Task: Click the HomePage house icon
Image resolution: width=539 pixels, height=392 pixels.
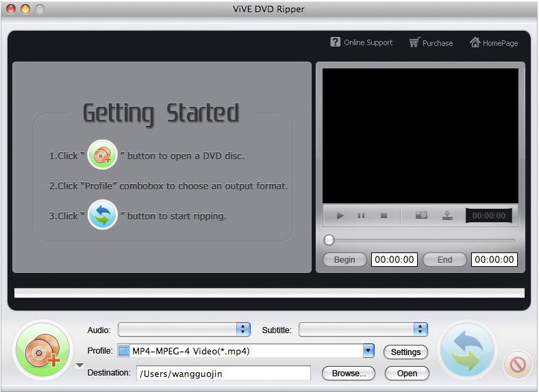Action: tap(475, 42)
